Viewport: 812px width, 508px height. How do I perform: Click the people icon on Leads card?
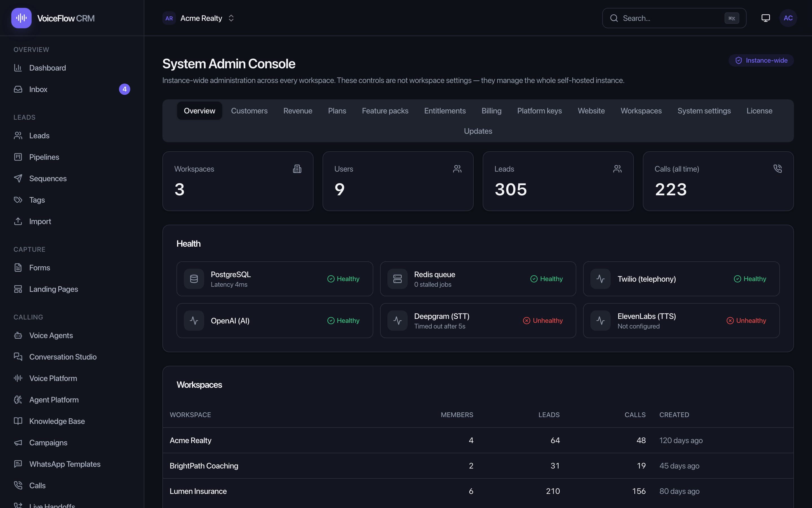click(617, 169)
